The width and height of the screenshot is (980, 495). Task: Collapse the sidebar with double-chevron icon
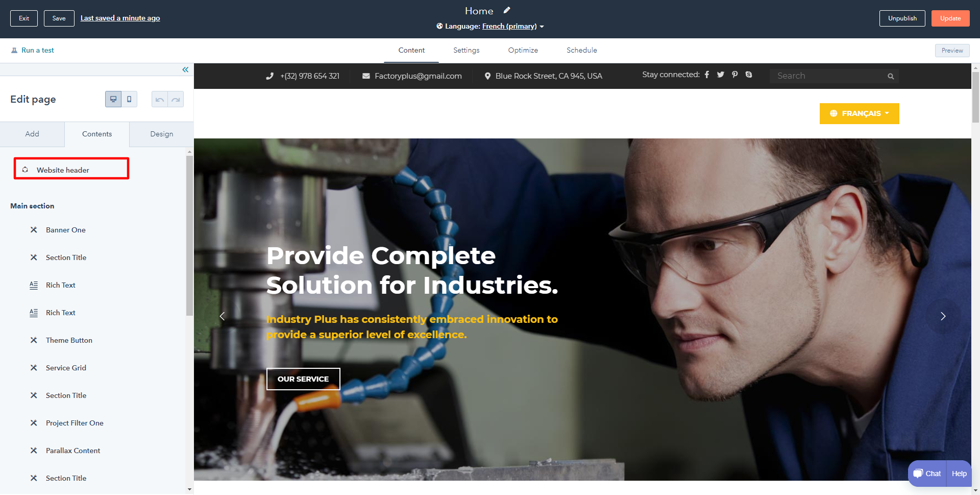click(185, 69)
